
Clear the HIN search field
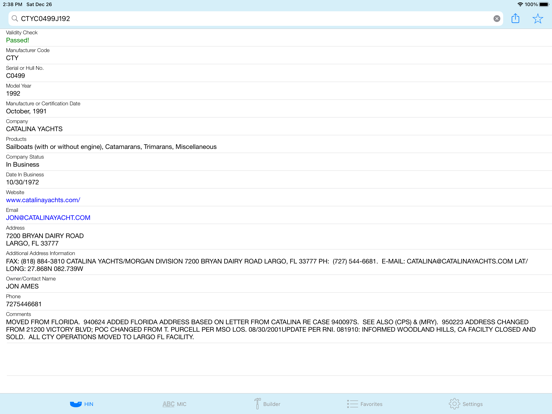(497, 19)
